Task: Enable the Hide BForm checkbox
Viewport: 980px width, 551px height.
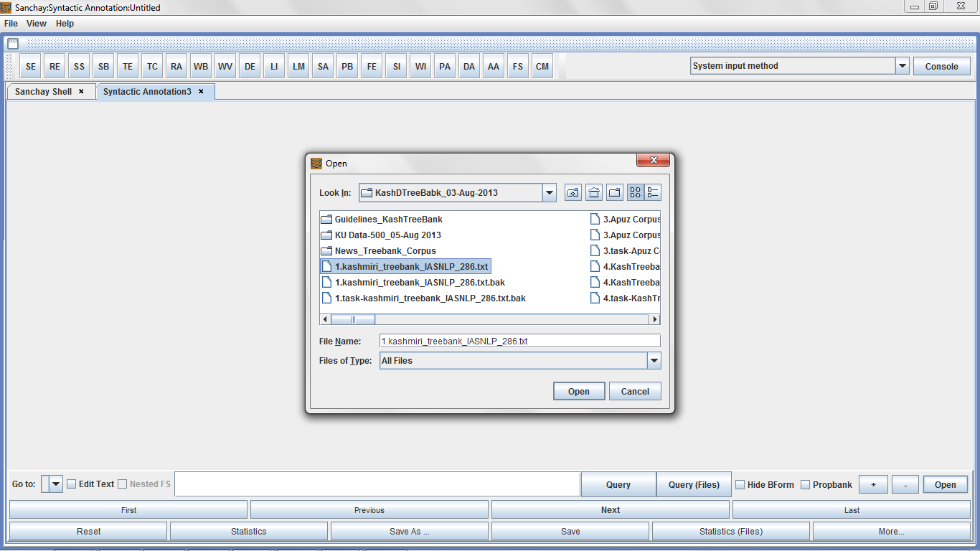Action: [740, 485]
